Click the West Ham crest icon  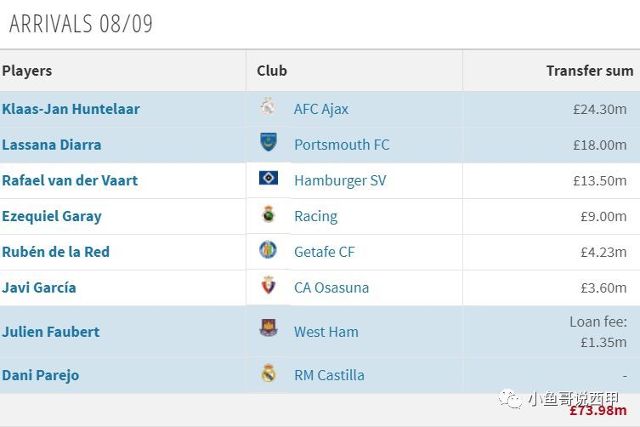(268, 328)
